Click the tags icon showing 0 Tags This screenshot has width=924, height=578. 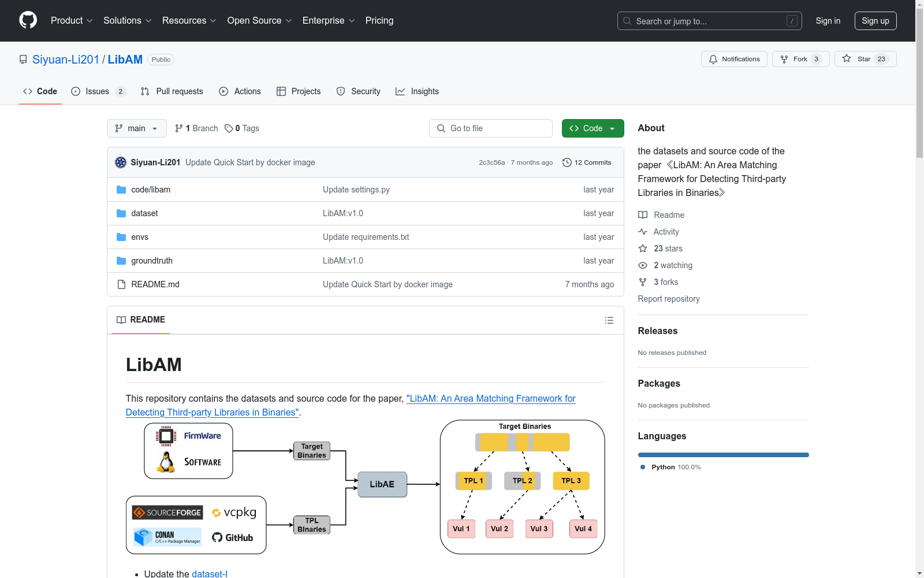(x=229, y=128)
